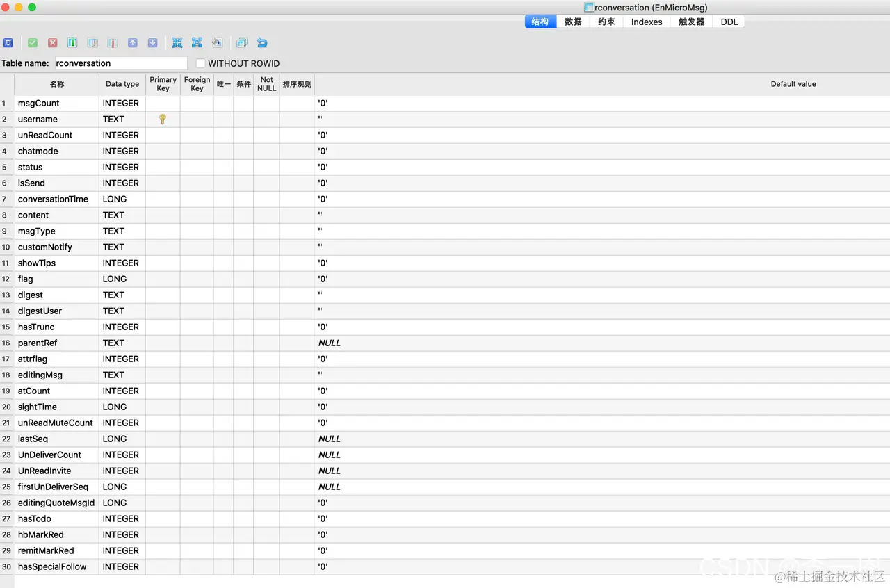The image size is (890, 588).
Task: Click the Not NULL column header
Action: (266, 84)
